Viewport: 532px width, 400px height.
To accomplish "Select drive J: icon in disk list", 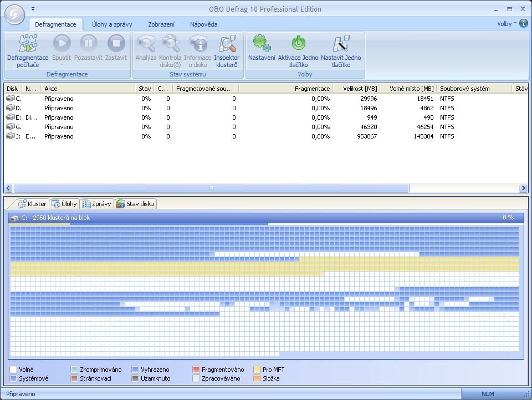I will [11, 136].
